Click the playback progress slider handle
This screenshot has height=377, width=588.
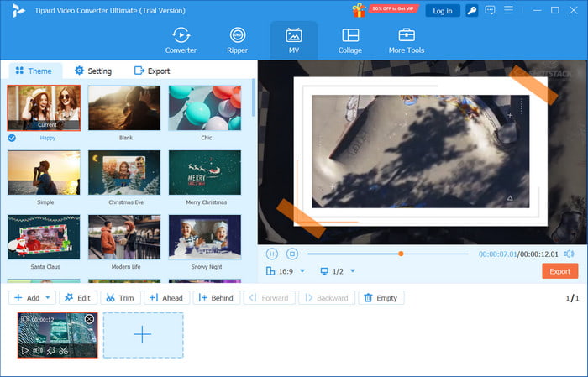(401, 254)
